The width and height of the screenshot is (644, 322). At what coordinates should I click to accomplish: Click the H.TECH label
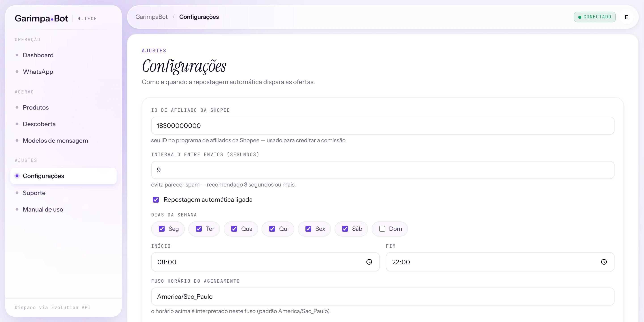point(87,19)
